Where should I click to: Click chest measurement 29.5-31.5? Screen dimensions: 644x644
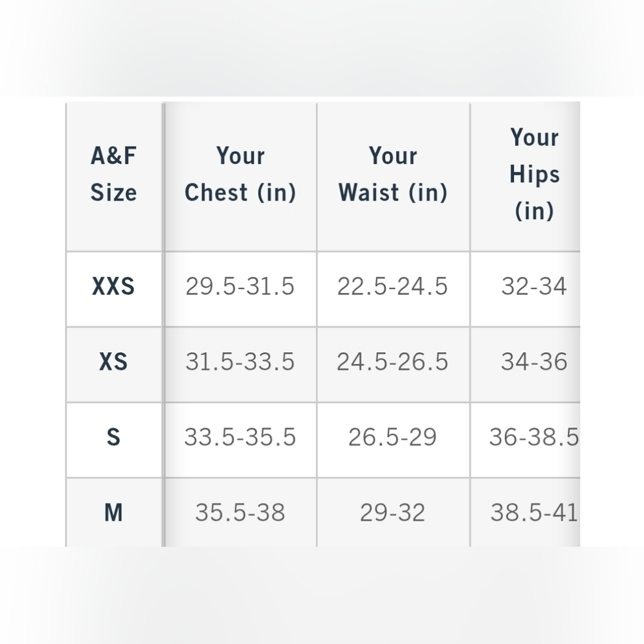click(x=240, y=286)
